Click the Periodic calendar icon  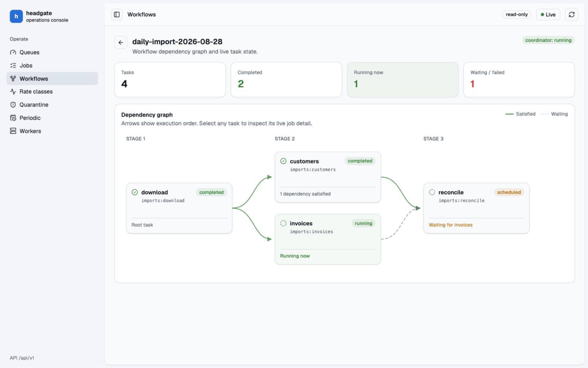13,118
